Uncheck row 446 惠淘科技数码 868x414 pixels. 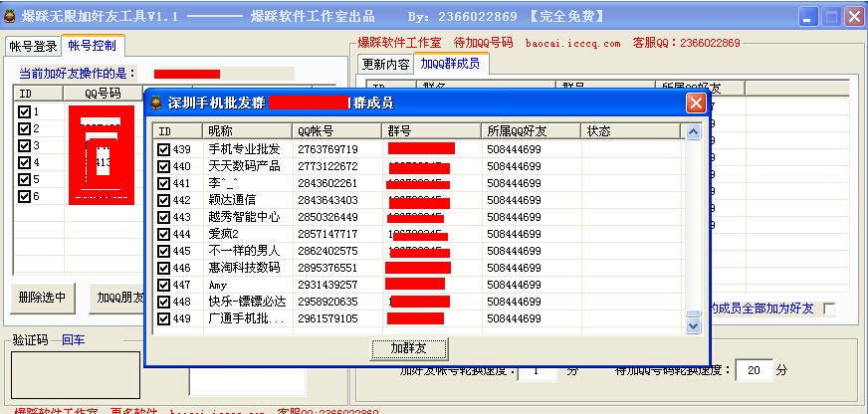(x=164, y=268)
